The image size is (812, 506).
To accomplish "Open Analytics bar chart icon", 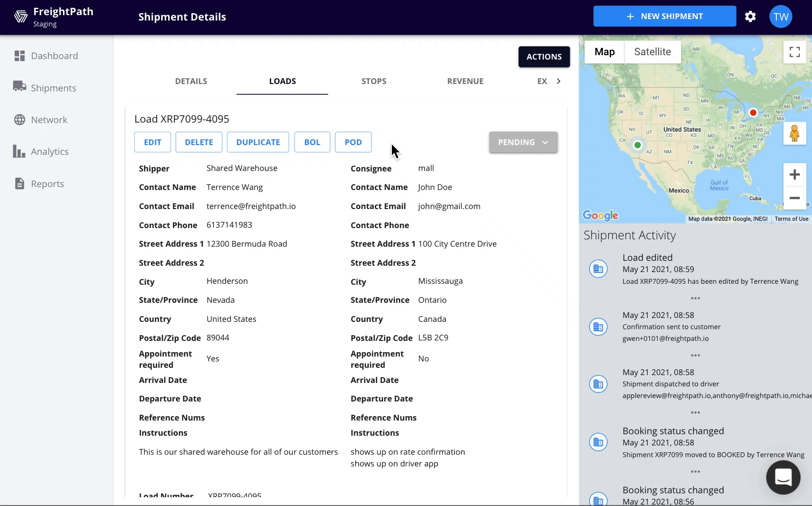I will tap(19, 151).
